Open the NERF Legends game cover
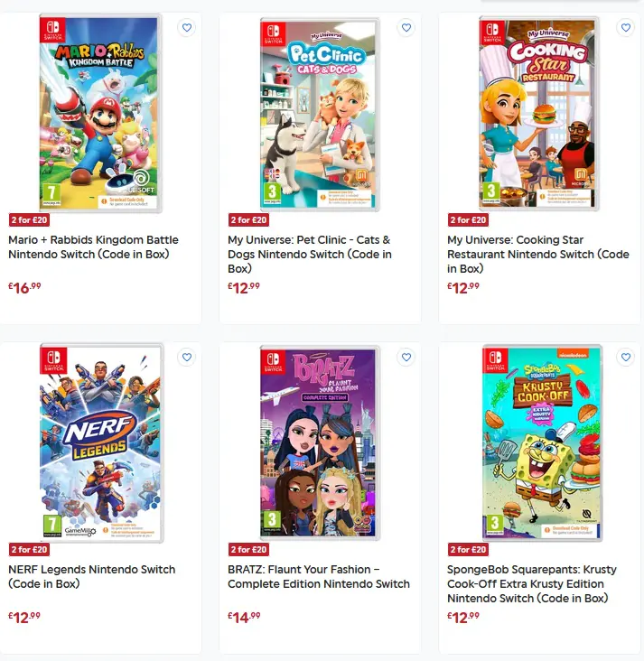 click(x=101, y=442)
